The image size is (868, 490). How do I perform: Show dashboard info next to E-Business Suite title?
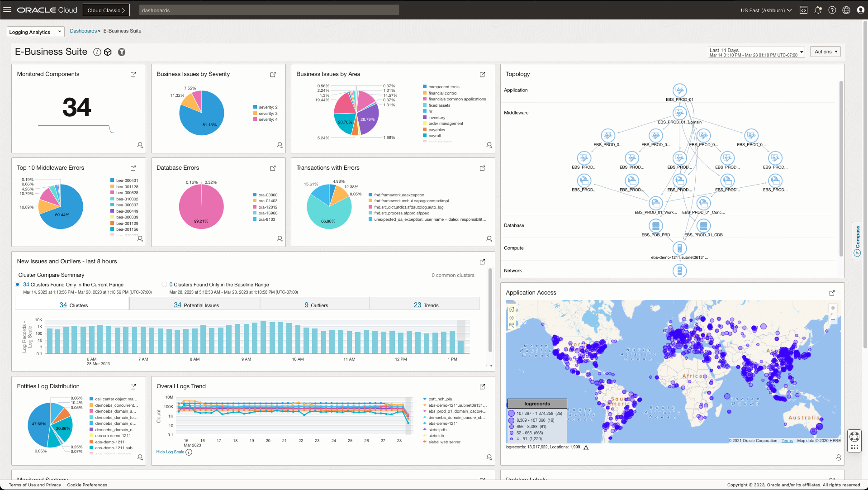97,52
